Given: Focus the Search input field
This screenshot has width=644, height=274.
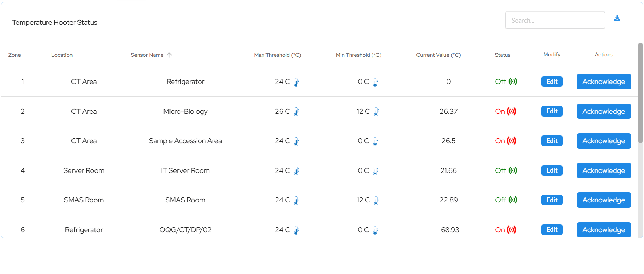Looking at the screenshot, I should click(555, 20).
